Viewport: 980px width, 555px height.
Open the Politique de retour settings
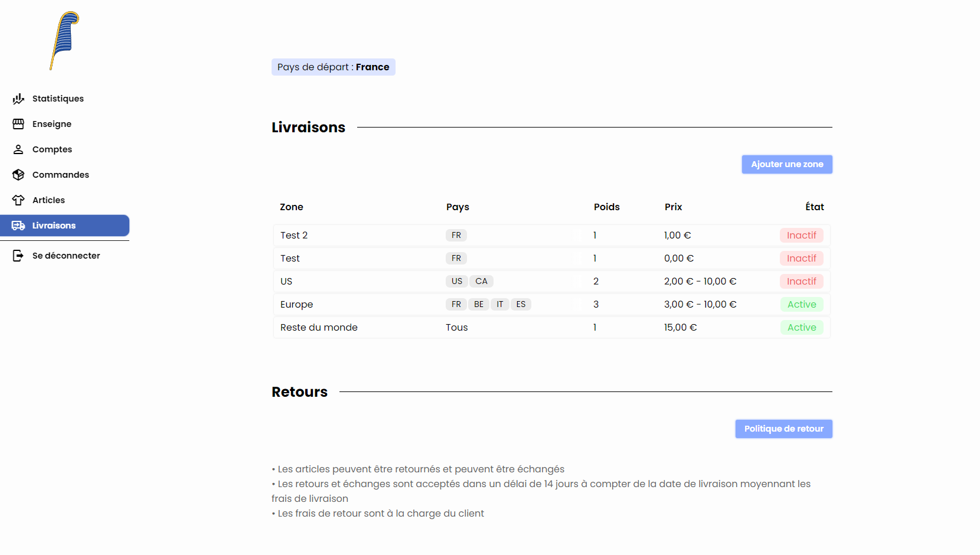[x=783, y=429]
